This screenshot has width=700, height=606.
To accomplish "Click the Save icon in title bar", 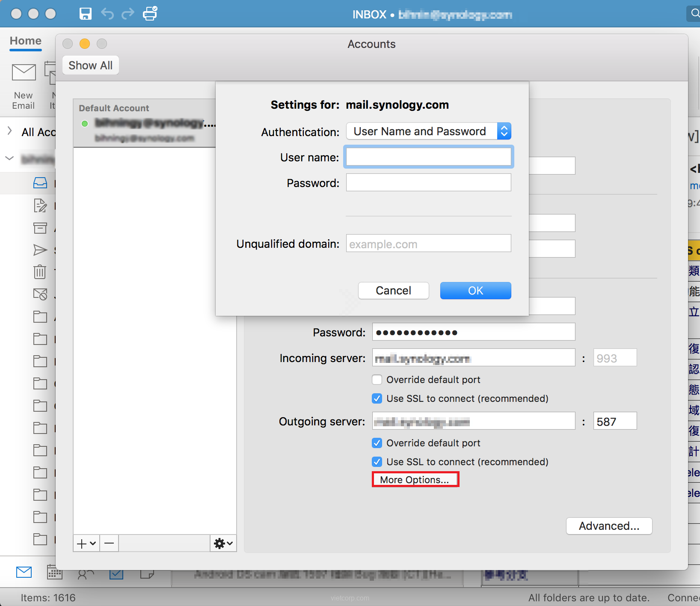I will coord(86,14).
